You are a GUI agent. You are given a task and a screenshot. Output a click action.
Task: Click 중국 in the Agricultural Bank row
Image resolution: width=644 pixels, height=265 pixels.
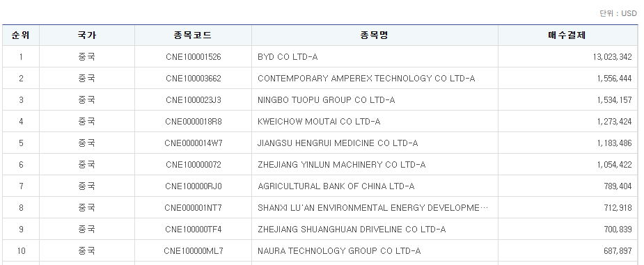pos(86,186)
